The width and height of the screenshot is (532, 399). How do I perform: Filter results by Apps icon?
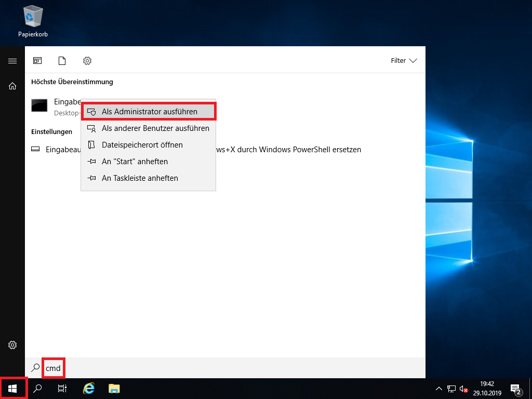[x=37, y=61]
